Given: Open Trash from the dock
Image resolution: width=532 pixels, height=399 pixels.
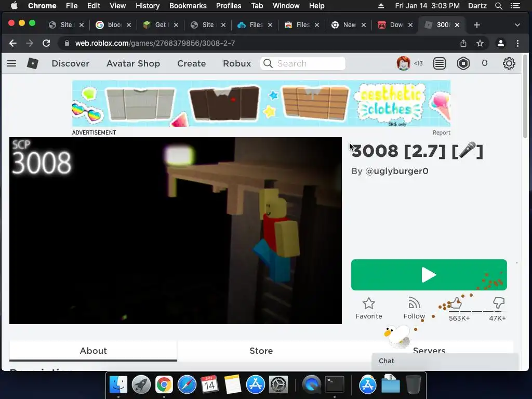Looking at the screenshot, I should (x=413, y=385).
